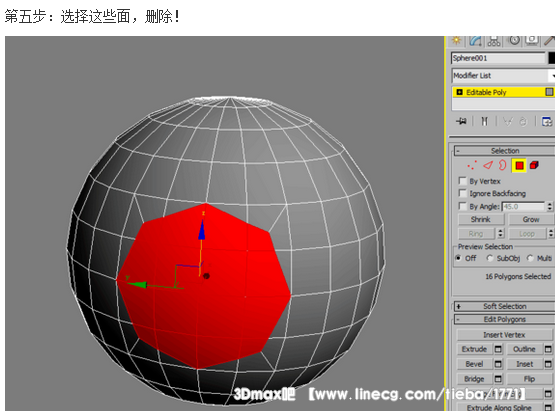Click the green Y-axis gizmo arrow
The height and width of the screenshot is (411, 555).
point(137,284)
